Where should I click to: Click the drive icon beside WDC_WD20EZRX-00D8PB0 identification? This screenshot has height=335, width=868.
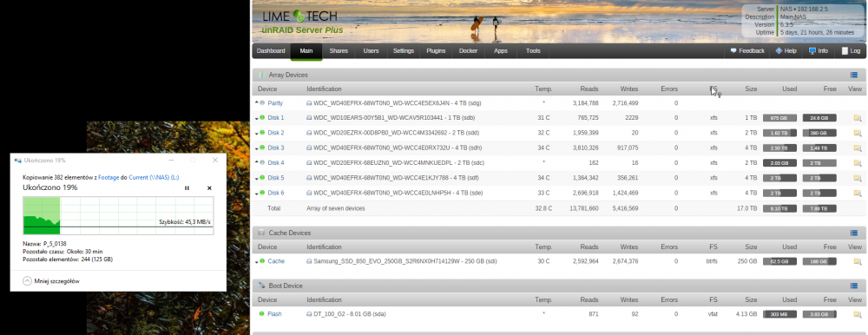click(x=310, y=133)
